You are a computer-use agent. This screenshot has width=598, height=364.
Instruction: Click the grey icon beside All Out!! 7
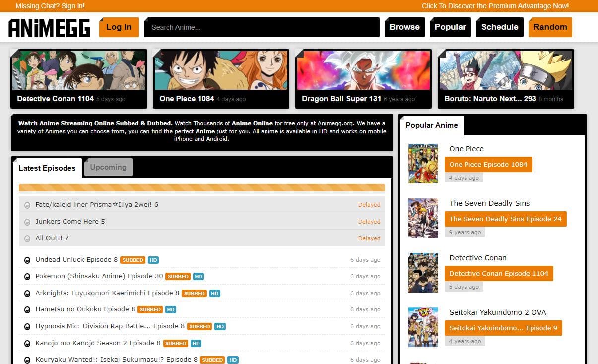[27, 238]
